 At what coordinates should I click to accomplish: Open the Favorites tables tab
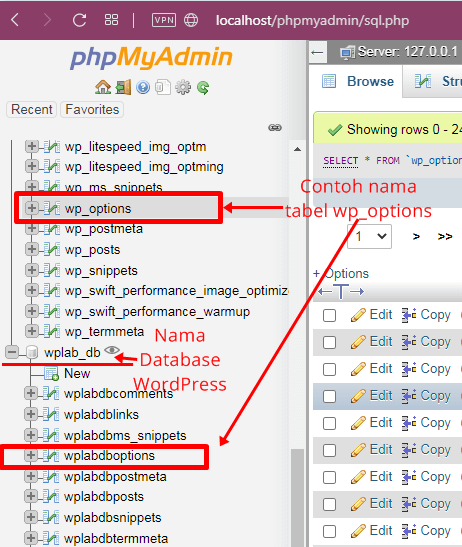click(x=92, y=110)
